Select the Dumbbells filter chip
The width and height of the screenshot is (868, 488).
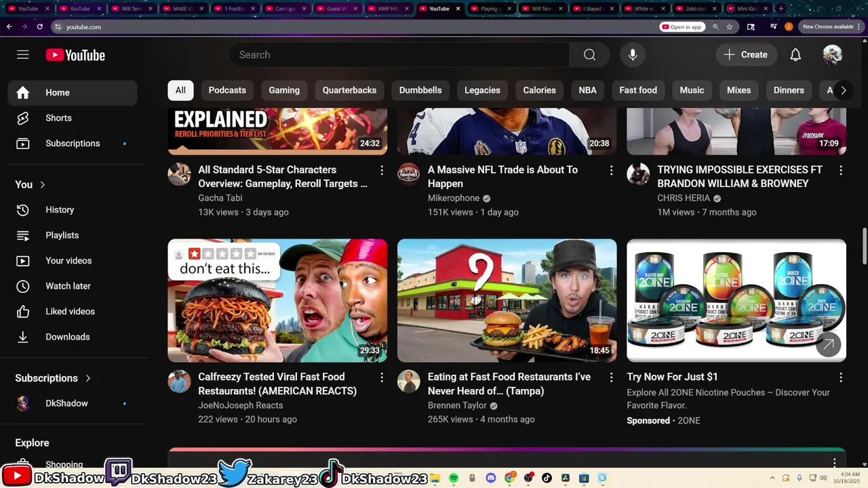[420, 90]
